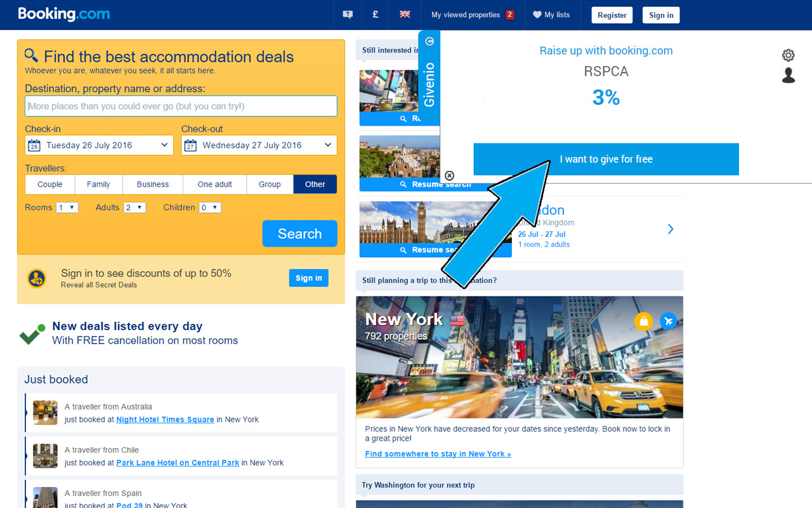Screen dimensions: 812x508
Task: Click Resume search under London thumbnail
Action: tap(436, 250)
